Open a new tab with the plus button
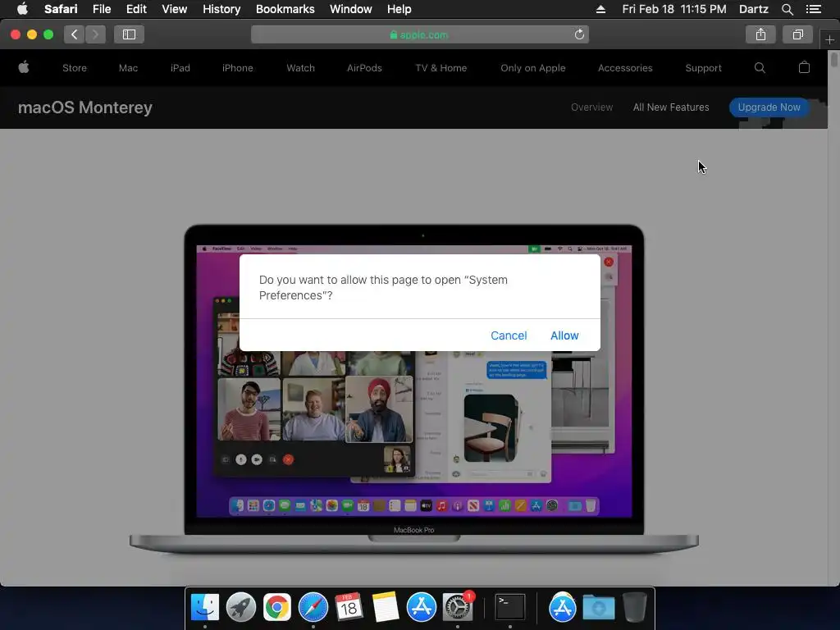This screenshot has width=840, height=630. coord(830,39)
